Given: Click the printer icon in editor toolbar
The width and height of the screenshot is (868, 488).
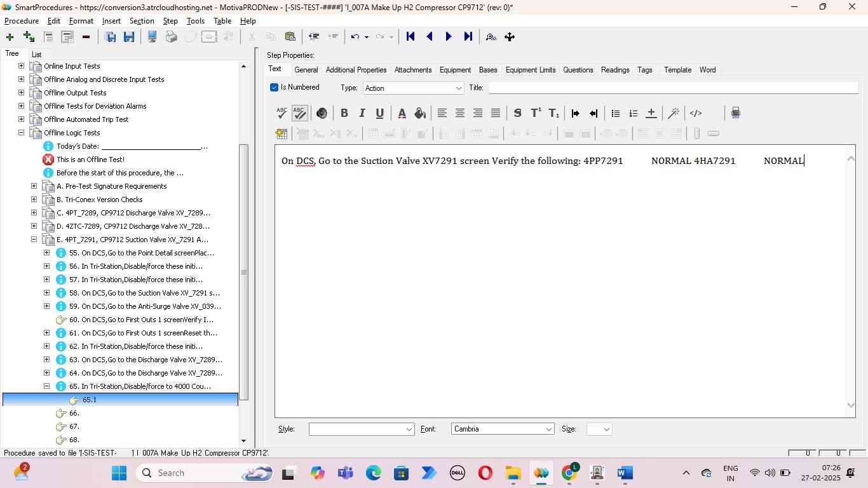Looking at the screenshot, I should tap(735, 113).
